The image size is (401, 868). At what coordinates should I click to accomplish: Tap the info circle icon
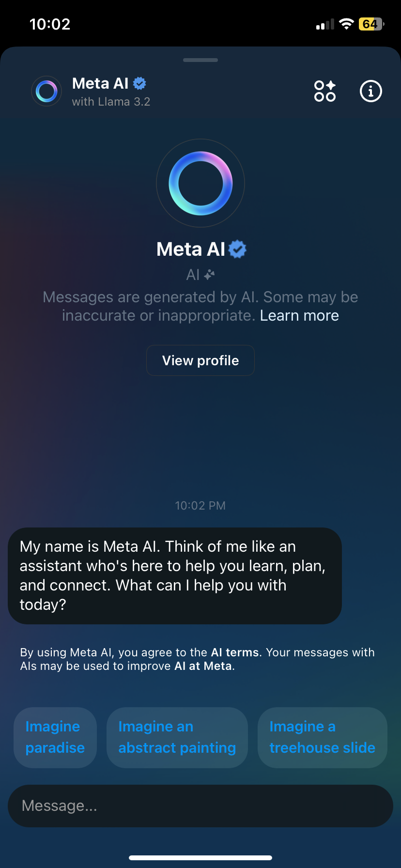pyautogui.click(x=371, y=91)
